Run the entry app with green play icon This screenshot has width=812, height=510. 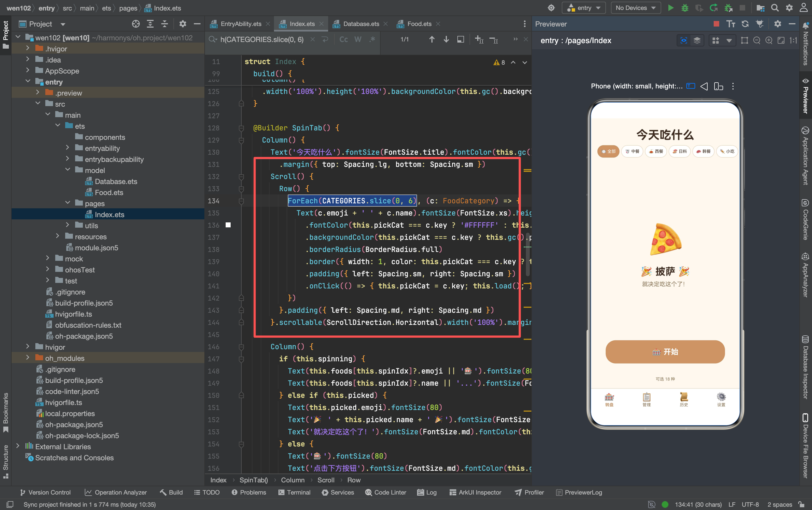(x=670, y=8)
